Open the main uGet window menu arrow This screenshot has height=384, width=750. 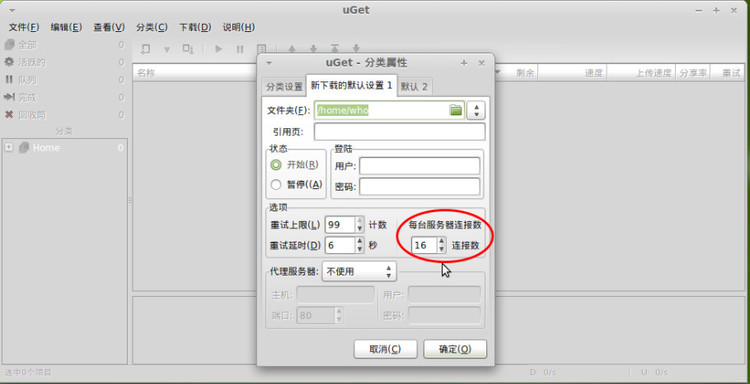coord(11,10)
